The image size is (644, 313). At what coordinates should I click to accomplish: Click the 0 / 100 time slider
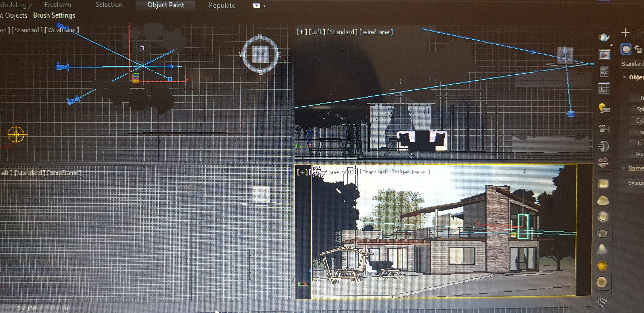(x=27, y=308)
